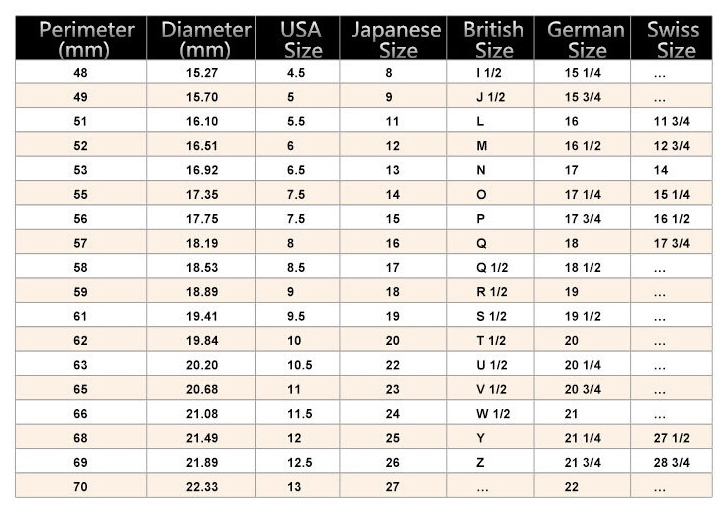Click British size Q 1/2 cell

pyautogui.click(x=491, y=268)
